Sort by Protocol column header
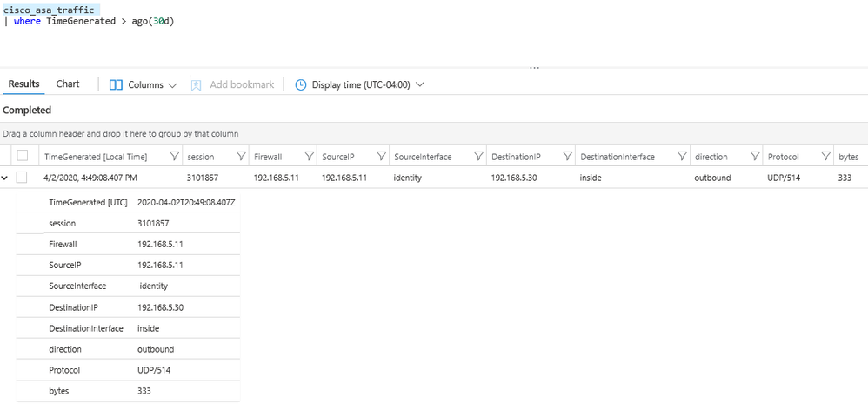The height and width of the screenshot is (404, 868). [784, 157]
